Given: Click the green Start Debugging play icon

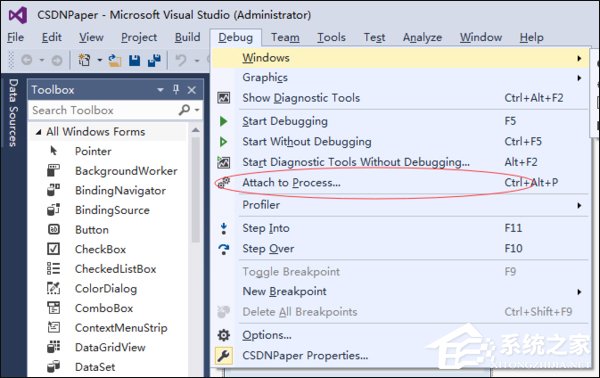Looking at the screenshot, I should coord(223,121).
